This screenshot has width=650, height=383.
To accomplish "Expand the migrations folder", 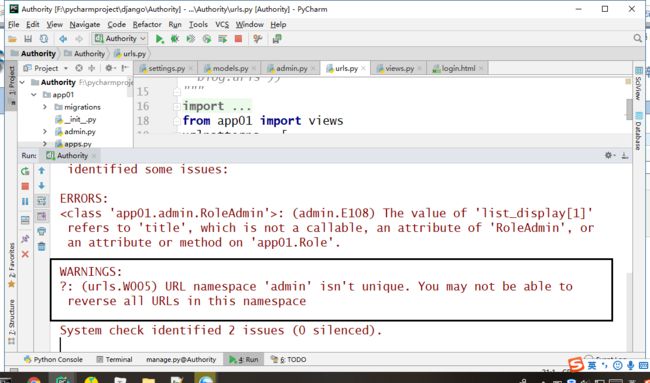I will coord(45,107).
